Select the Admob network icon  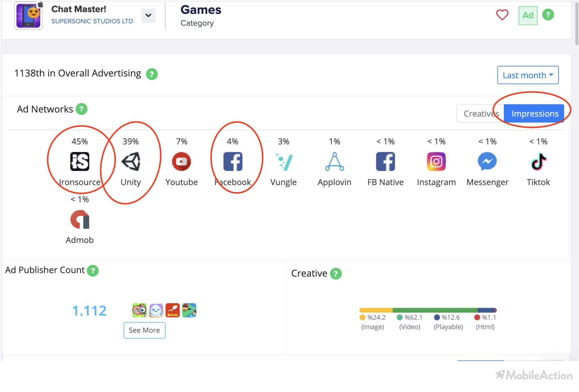(x=80, y=219)
